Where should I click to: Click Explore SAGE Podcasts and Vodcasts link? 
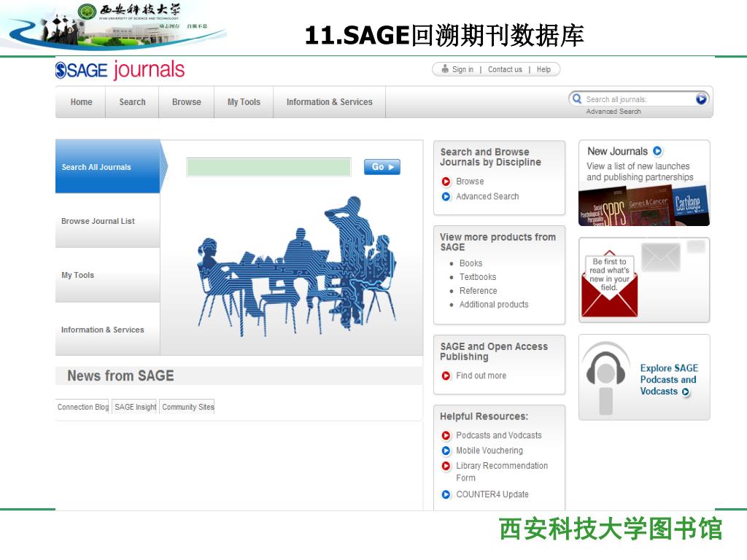[669, 379]
